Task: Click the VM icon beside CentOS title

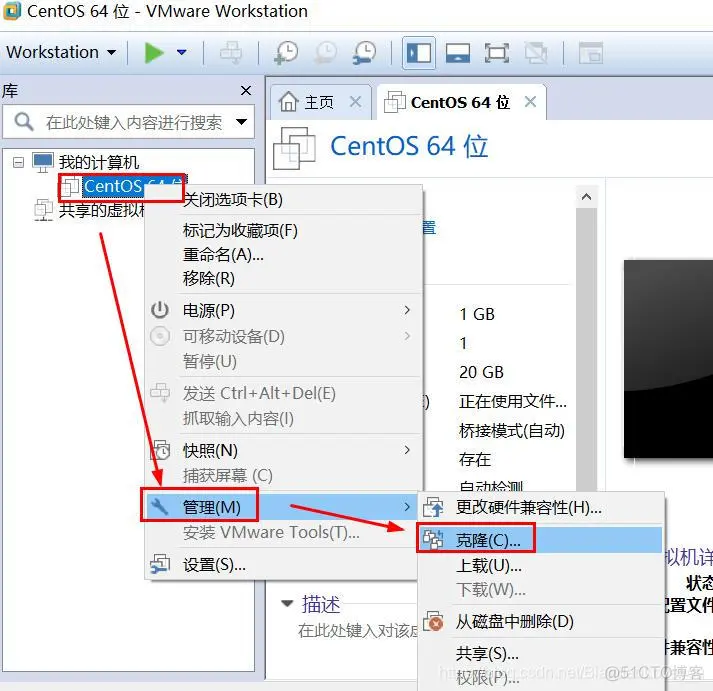Action: 294,148
